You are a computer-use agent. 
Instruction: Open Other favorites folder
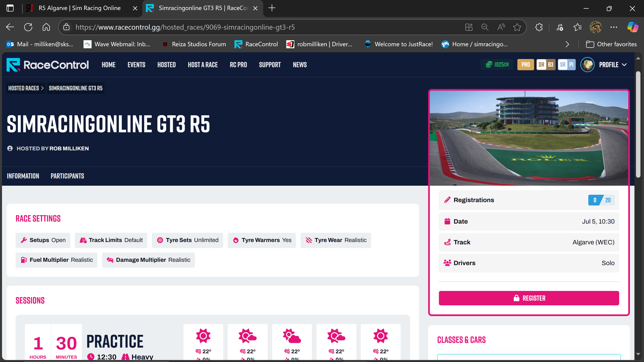611,44
